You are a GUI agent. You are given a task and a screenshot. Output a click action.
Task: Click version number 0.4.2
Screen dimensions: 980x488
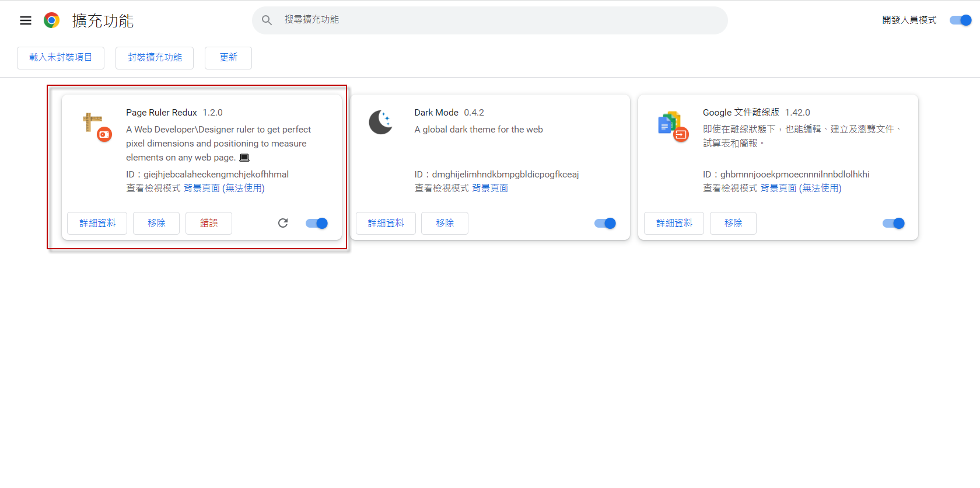(x=474, y=113)
